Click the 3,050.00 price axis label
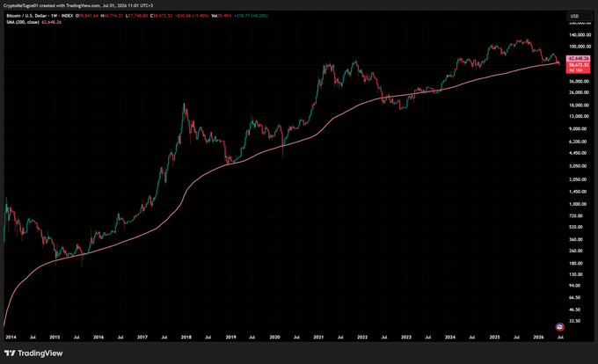This screenshot has height=364, width=598. click(x=580, y=166)
